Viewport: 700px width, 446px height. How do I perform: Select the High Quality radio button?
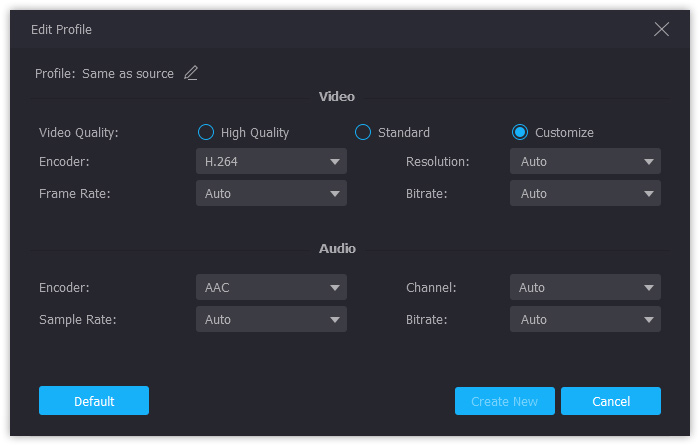[206, 132]
